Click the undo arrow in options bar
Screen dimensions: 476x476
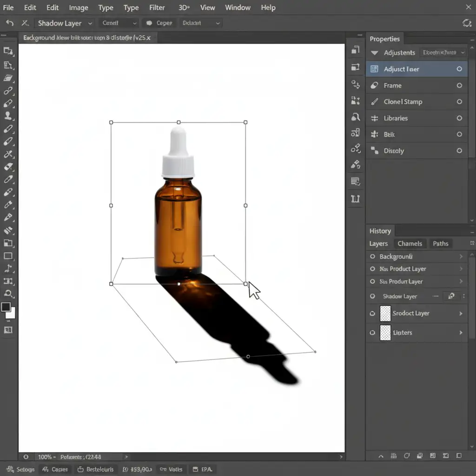click(9, 23)
